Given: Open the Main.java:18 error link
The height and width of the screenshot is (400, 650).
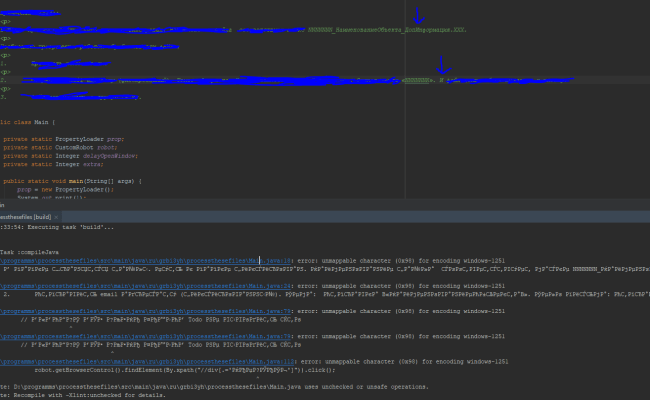Looking at the screenshot, I should point(146,261).
